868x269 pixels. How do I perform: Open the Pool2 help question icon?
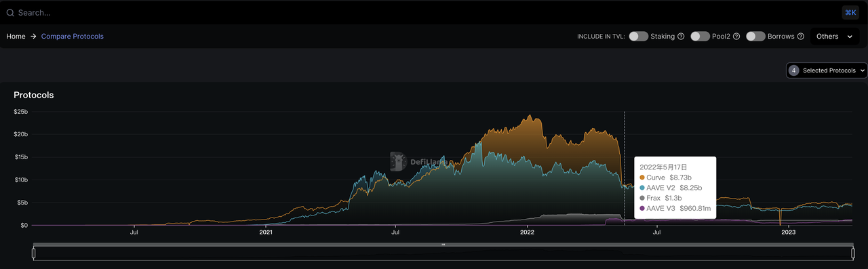click(736, 37)
